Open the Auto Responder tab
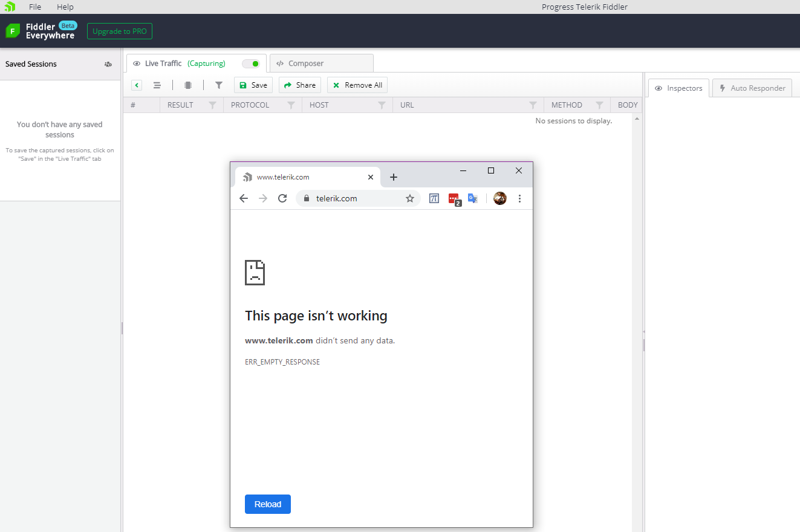Viewport: 800px width, 532px height. [x=752, y=88]
